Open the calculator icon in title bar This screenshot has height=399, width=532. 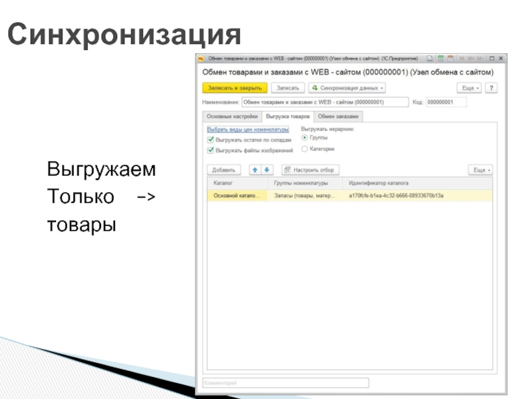point(440,59)
